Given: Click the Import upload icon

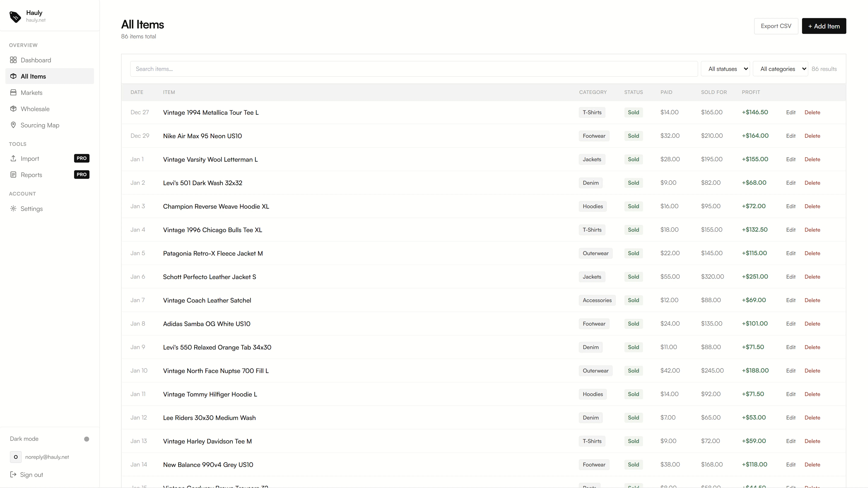Looking at the screenshot, I should tap(13, 158).
